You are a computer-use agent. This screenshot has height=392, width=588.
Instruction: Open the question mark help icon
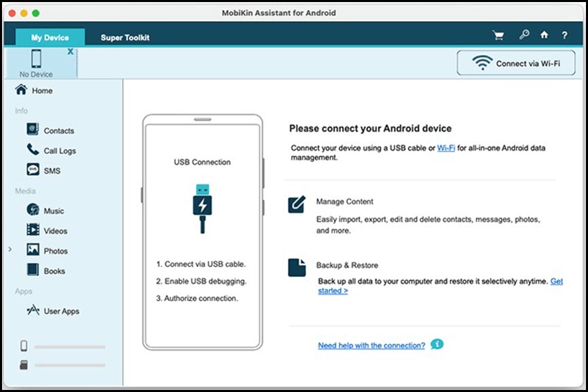tap(564, 35)
